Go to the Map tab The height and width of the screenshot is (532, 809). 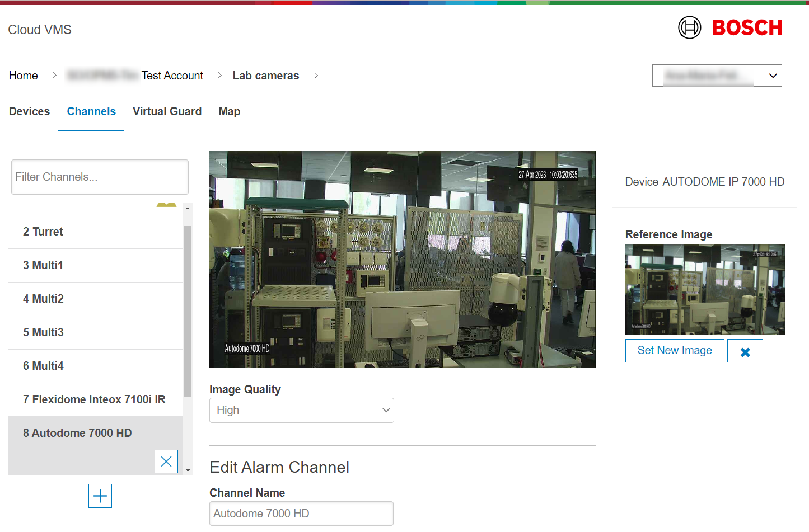click(x=229, y=111)
